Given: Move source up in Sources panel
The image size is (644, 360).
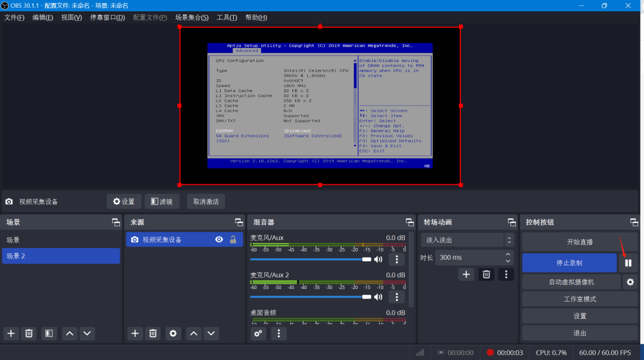Looking at the screenshot, I should pos(194,333).
